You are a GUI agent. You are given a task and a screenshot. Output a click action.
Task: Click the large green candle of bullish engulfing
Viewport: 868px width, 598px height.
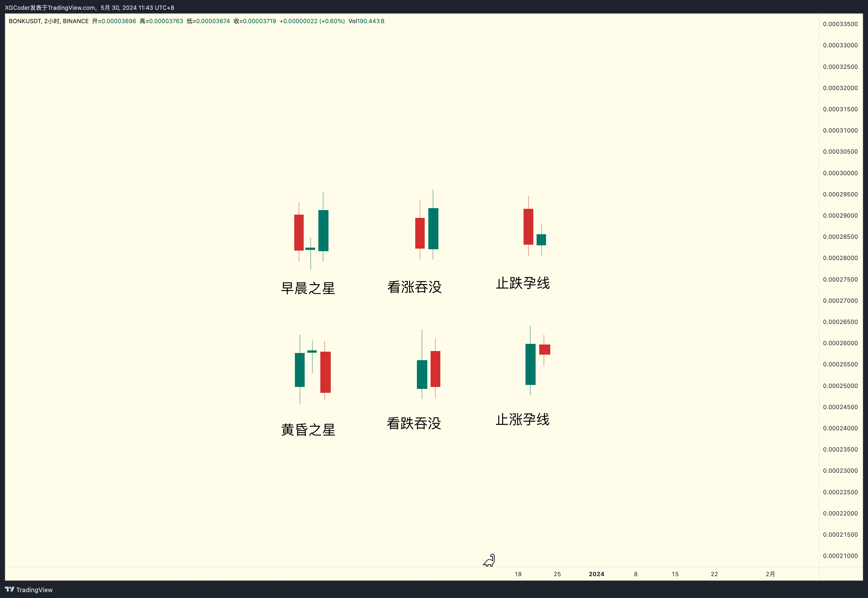tap(433, 229)
